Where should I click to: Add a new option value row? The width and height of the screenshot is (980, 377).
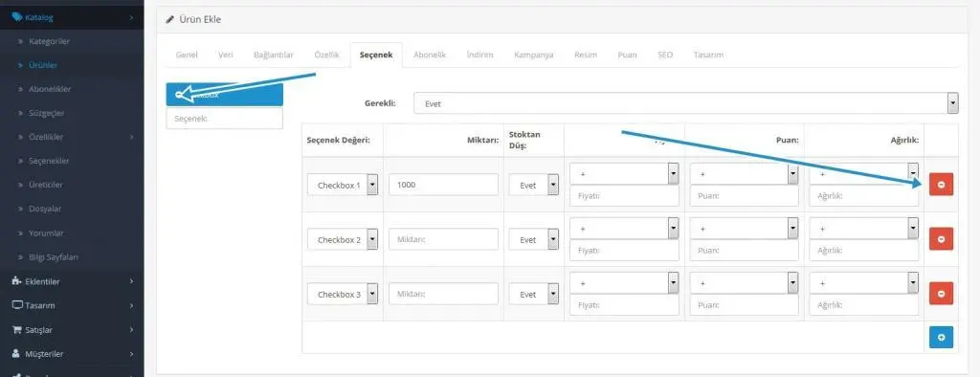(941, 337)
